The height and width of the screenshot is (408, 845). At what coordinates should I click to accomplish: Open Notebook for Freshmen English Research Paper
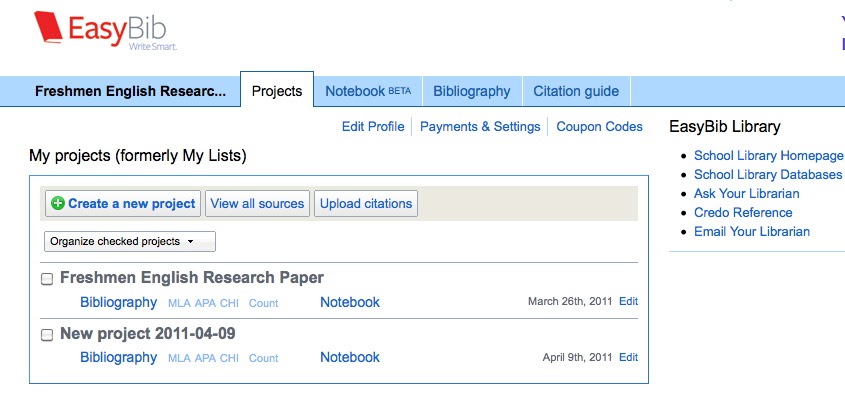coord(350,302)
